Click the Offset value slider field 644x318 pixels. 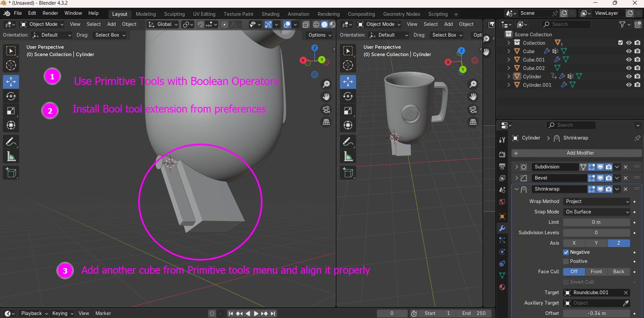pyautogui.click(x=596, y=313)
